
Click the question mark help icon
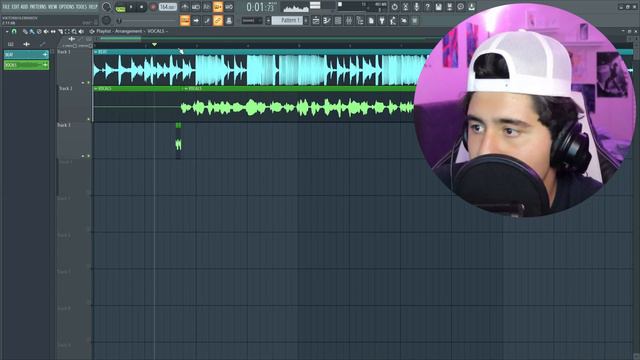point(427,7)
